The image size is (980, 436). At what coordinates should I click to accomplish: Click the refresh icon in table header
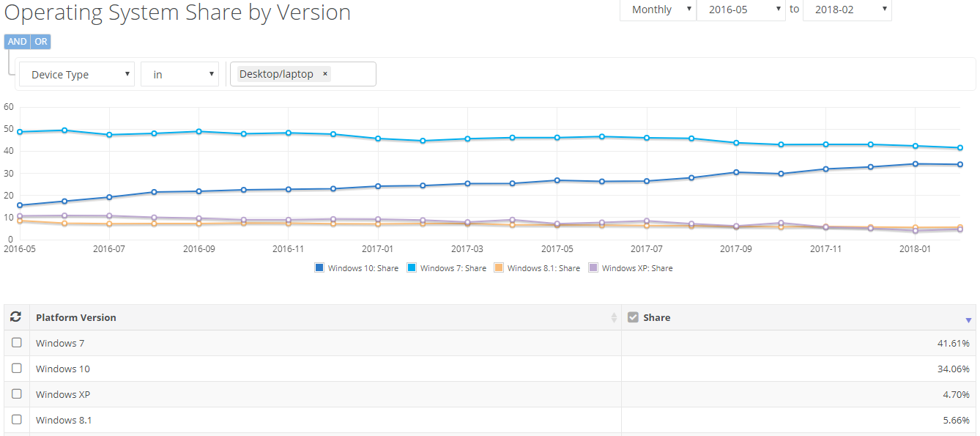coord(15,317)
